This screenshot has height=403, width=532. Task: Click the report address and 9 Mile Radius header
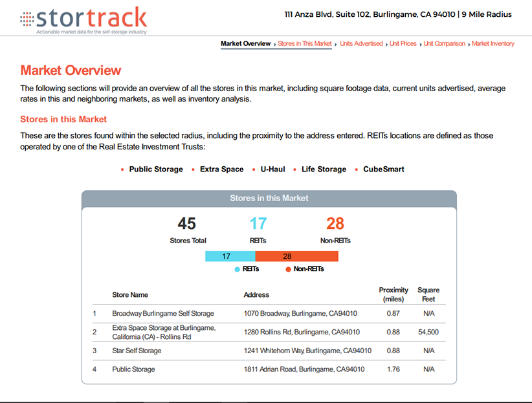398,14
